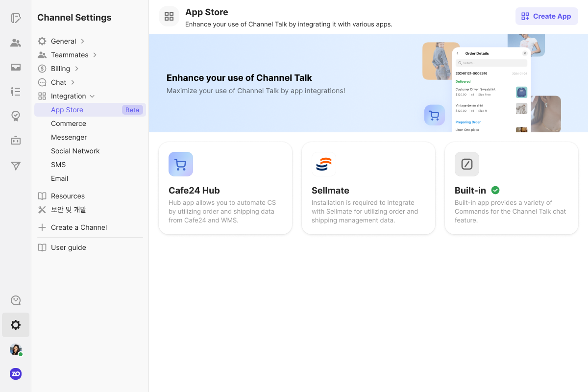Open the Social Network integration page
This screenshot has height=392, width=588.
pos(75,151)
